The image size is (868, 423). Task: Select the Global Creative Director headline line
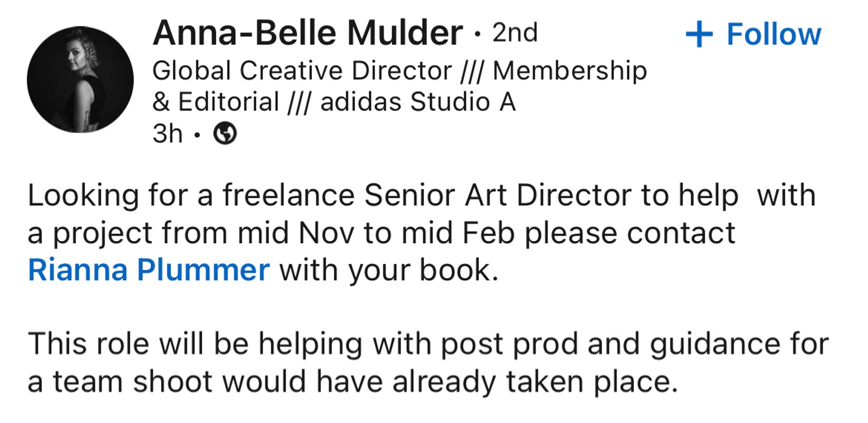pyautogui.click(x=400, y=70)
